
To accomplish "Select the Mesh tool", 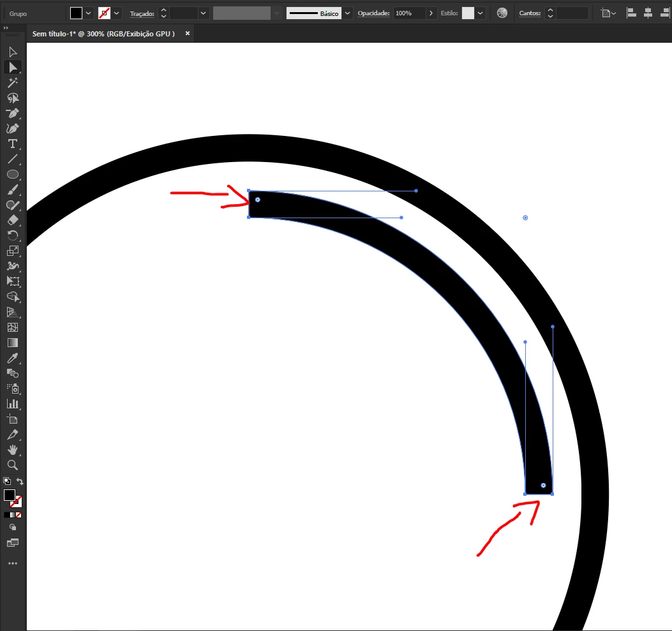I will (x=13, y=328).
